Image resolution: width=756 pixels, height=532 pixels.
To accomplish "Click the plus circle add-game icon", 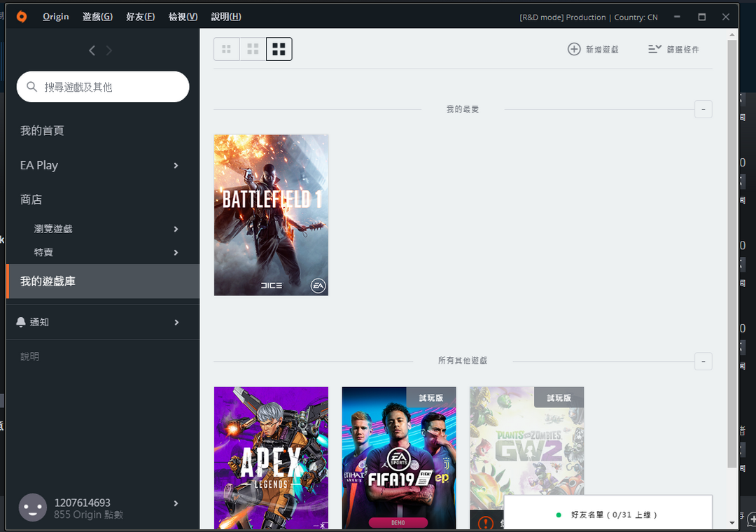I will [574, 49].
